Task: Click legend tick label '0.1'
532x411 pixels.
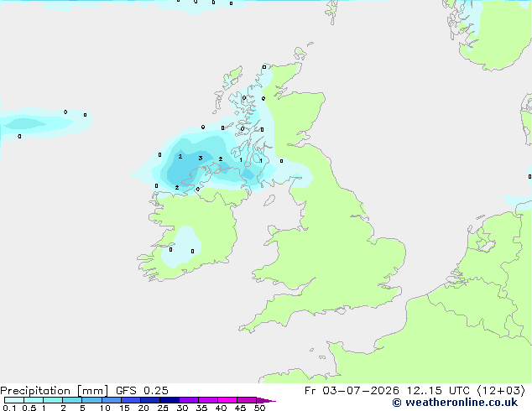Action: [9, 408]
